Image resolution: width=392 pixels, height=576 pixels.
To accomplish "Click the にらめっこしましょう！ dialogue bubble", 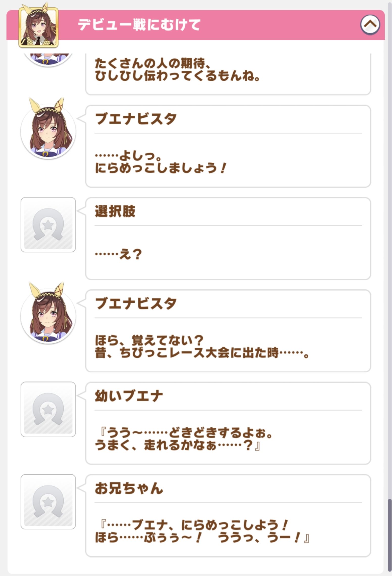I will tap(228, 162).
